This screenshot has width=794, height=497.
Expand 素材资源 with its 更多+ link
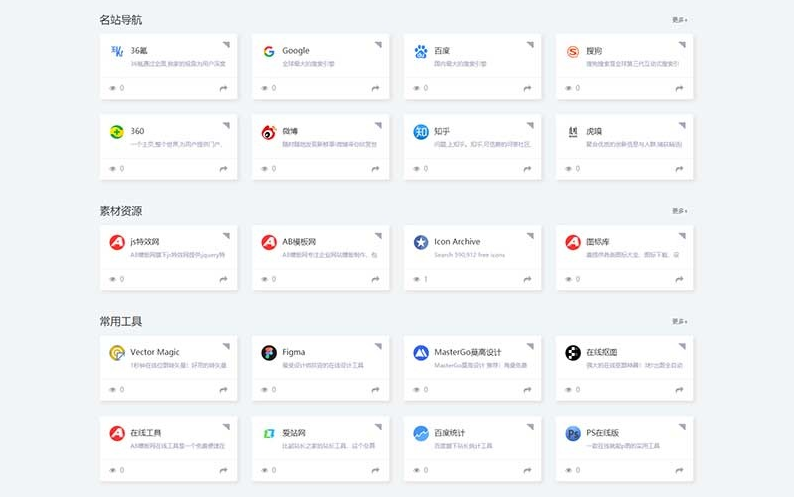679,211
